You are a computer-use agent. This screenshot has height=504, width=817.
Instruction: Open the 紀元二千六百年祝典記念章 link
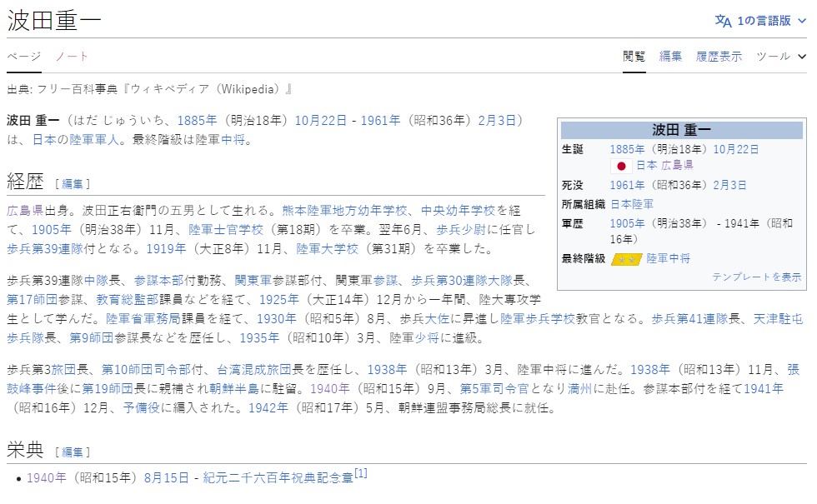278,478
